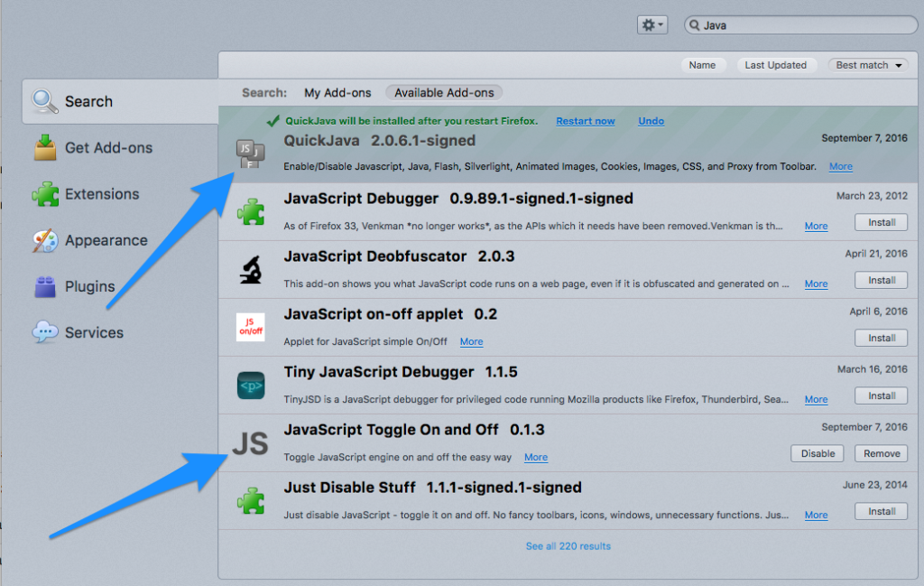Click the Search magnifying glass sidebar icon
The image size is (924, 586).
[45, 101]
